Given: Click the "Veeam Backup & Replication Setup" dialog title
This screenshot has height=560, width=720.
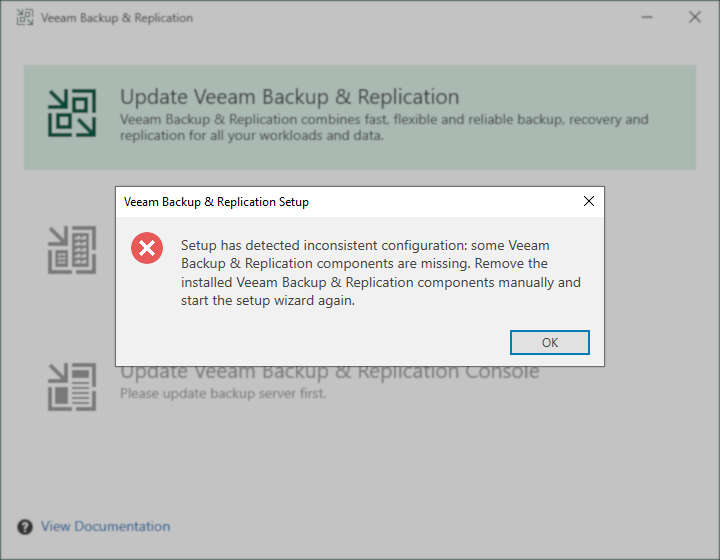Looking at the screenshot, I should point(216,202).
